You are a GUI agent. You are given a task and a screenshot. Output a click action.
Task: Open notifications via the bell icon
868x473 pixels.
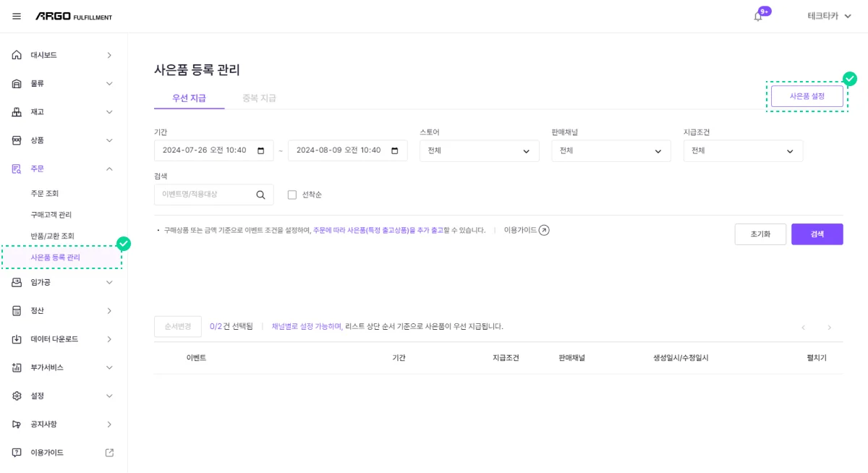pos(757,16)
